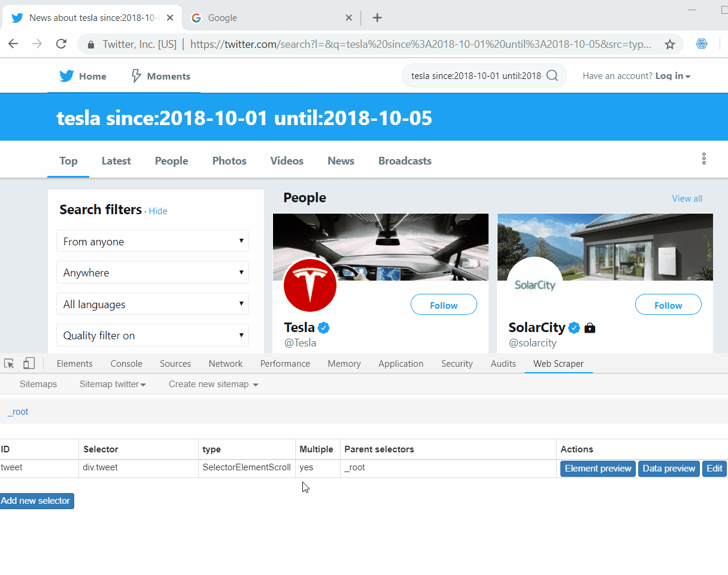Open the Performance DevTools tab

point(285,364)
